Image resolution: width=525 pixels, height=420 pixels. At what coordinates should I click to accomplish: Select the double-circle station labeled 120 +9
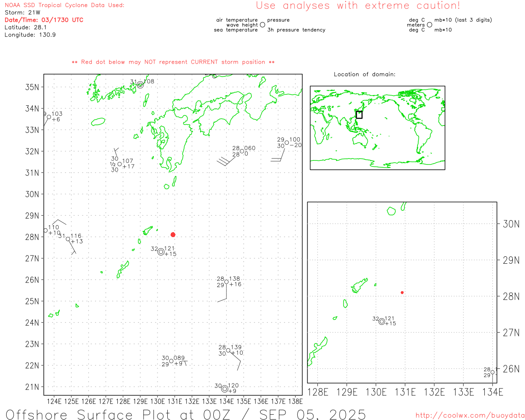(224, 389)
